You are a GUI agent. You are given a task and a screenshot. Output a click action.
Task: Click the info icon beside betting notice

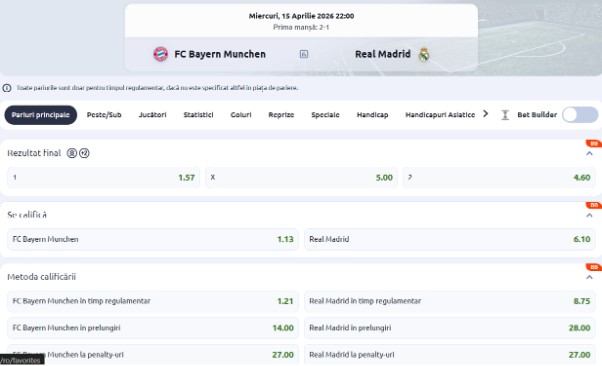7,88
